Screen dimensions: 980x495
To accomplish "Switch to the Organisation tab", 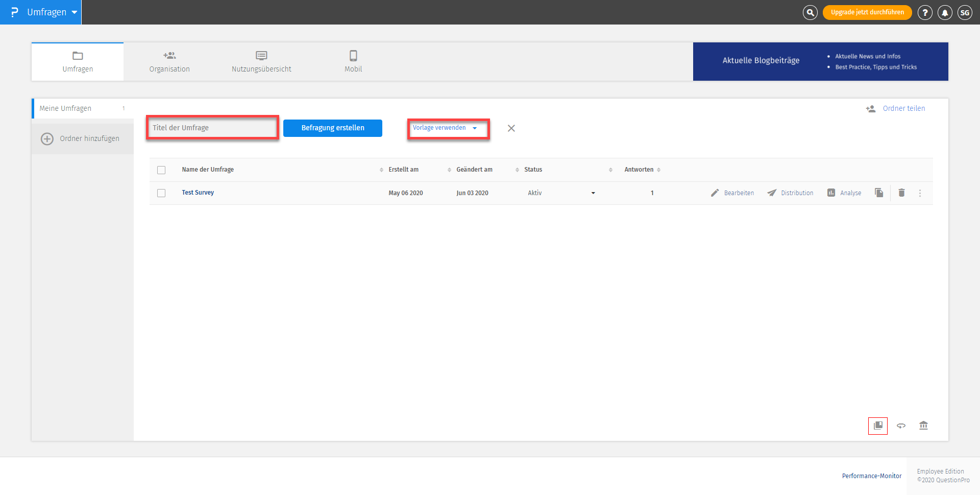I will 169,62.
